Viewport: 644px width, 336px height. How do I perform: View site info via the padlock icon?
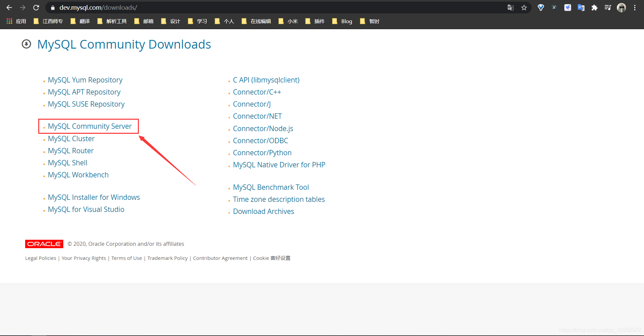pyautogui.click(x=53, y=7)
